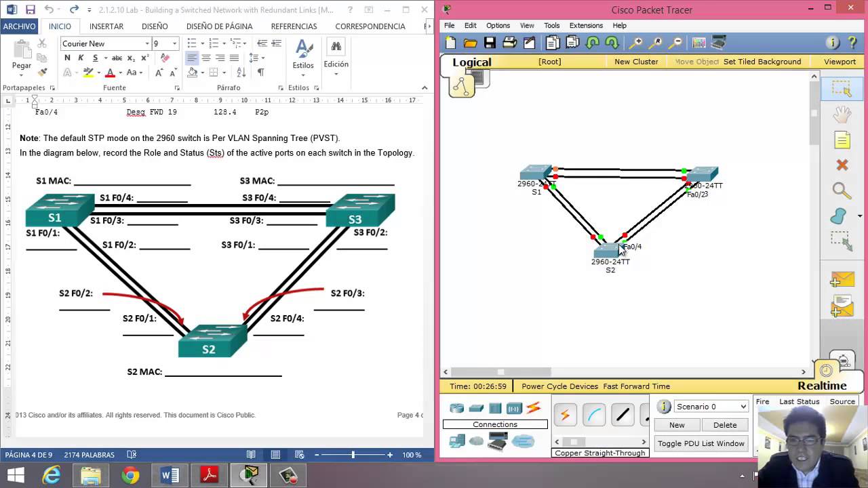Click Power Cycle Devices
Viewport: 868px width, 488px height.
[x=559, y=386]
